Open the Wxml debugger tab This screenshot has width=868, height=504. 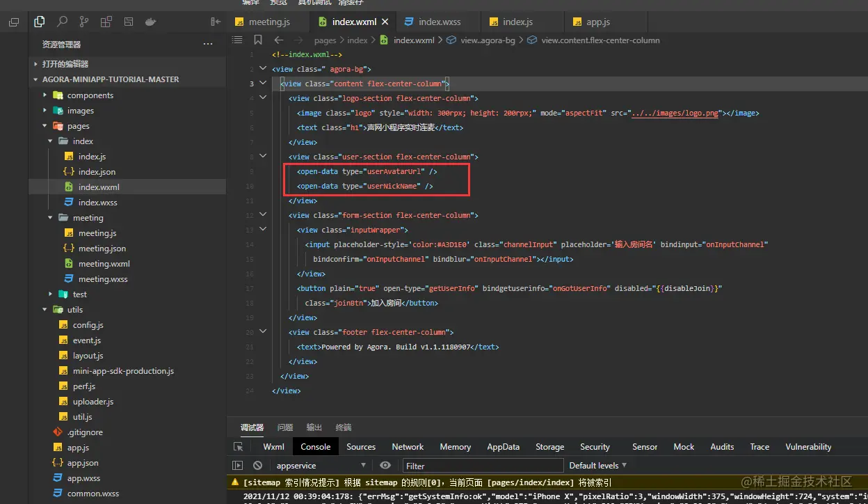(x=273, y=447)
